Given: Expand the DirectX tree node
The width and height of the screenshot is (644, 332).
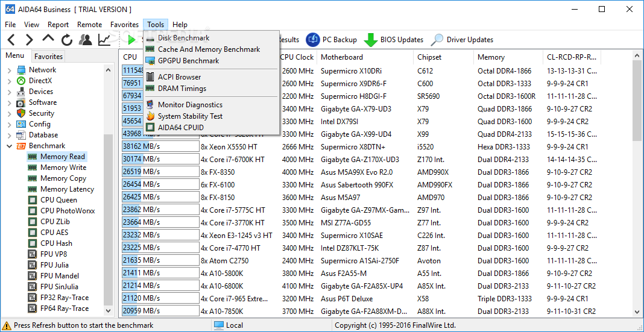Looking at the screenshot, I should click(9, 81).
